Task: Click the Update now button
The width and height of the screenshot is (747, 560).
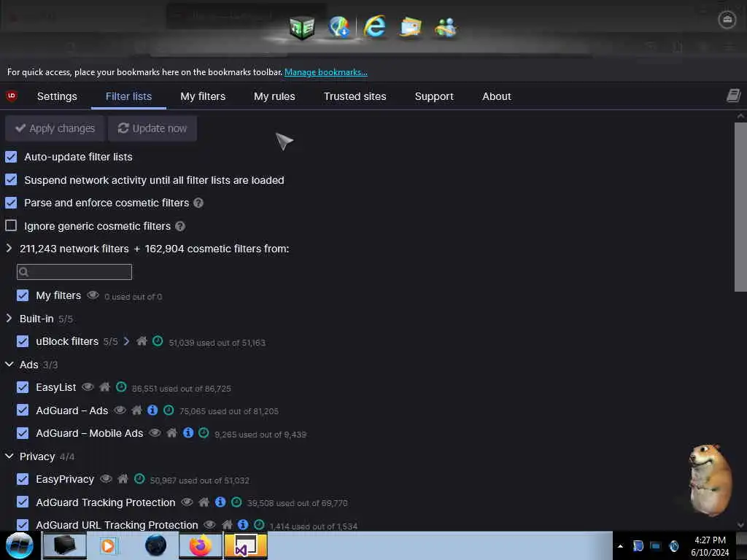Action: click(152, 128)
